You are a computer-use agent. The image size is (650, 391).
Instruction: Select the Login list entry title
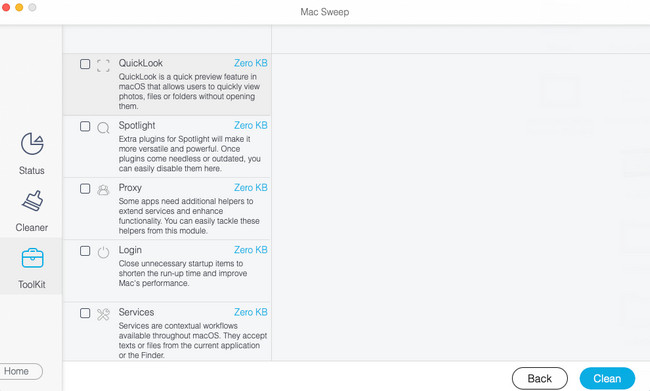(130, 250)
